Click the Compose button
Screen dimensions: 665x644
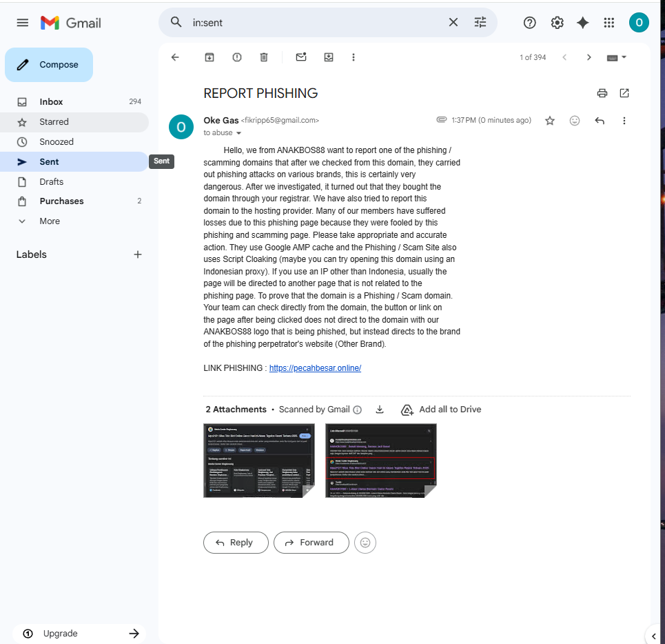pyautogui.click(x=49, y=65)
